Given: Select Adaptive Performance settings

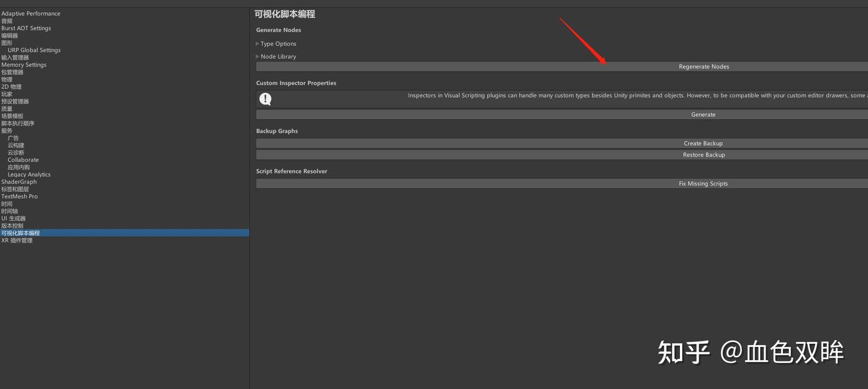Looking at the screenshot, I should pyautogui.click(x=31, y=13).
